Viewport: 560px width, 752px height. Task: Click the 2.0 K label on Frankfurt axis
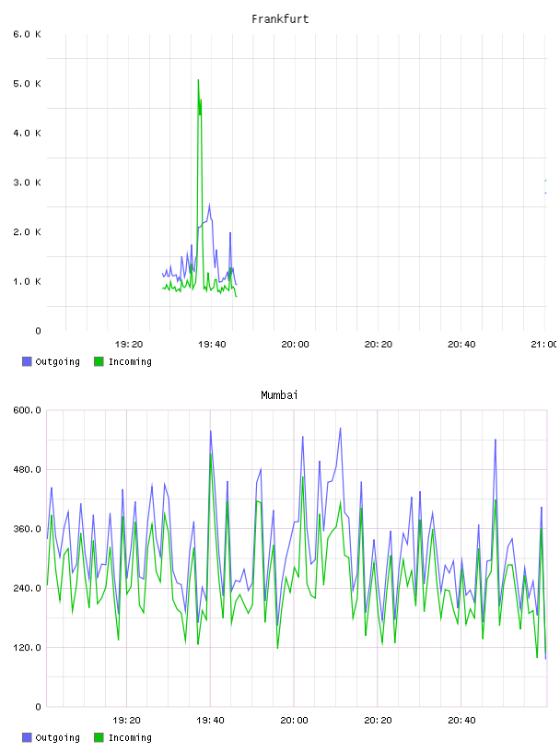[28, 232]
